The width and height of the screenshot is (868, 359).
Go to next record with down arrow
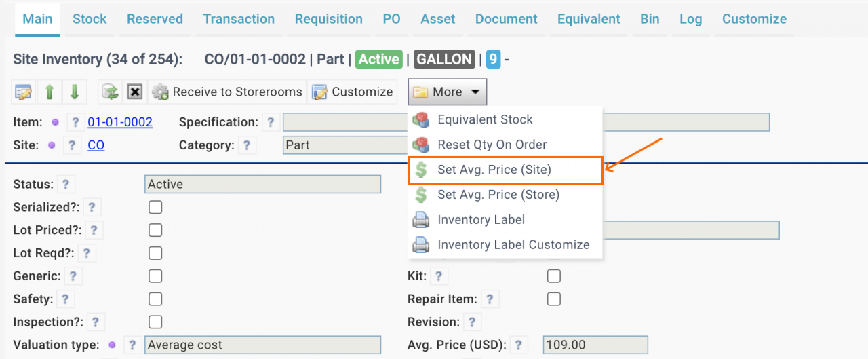pyautogui.click(x=75, y=92)
